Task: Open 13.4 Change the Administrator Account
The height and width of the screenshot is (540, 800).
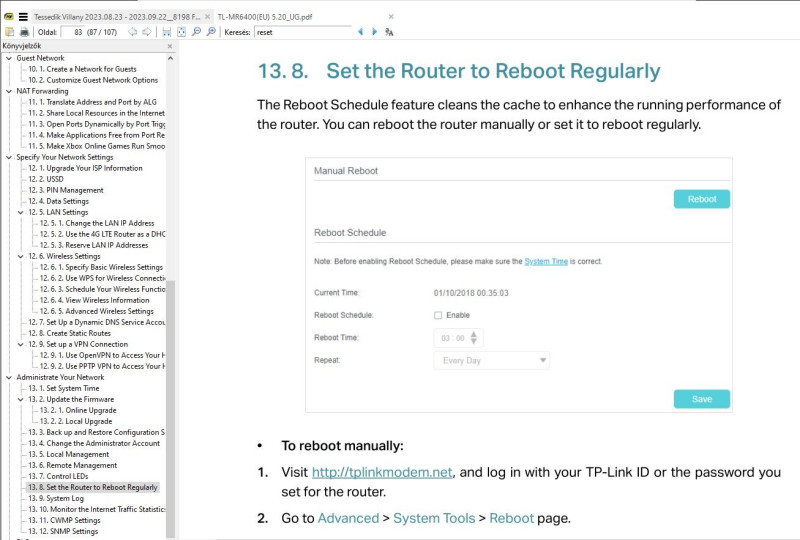Action: point(94,444)
